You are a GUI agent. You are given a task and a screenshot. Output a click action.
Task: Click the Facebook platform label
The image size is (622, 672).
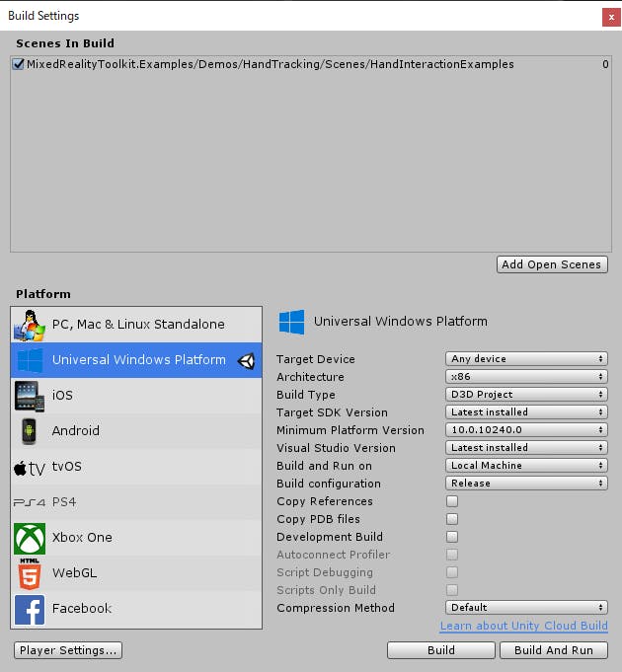coord(81,609)
